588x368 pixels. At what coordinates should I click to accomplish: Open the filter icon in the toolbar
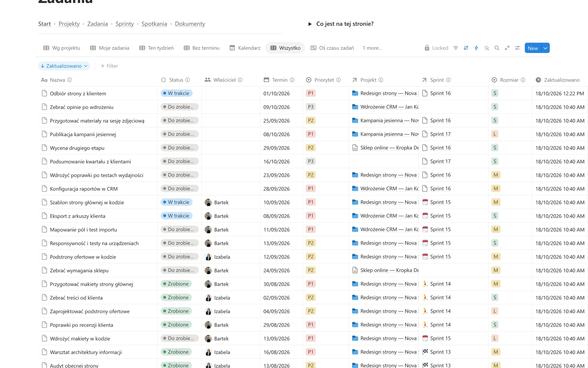[456, 48]
